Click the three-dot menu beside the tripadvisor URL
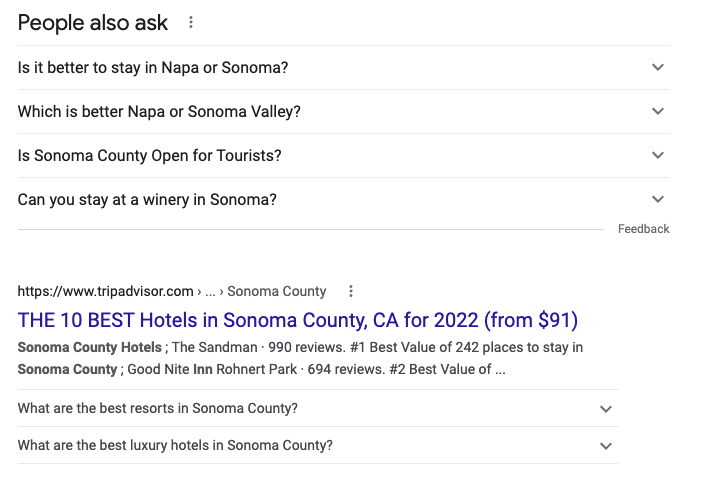Image resolution: width=706 pixels, height=486 pixels. (350, 291)
